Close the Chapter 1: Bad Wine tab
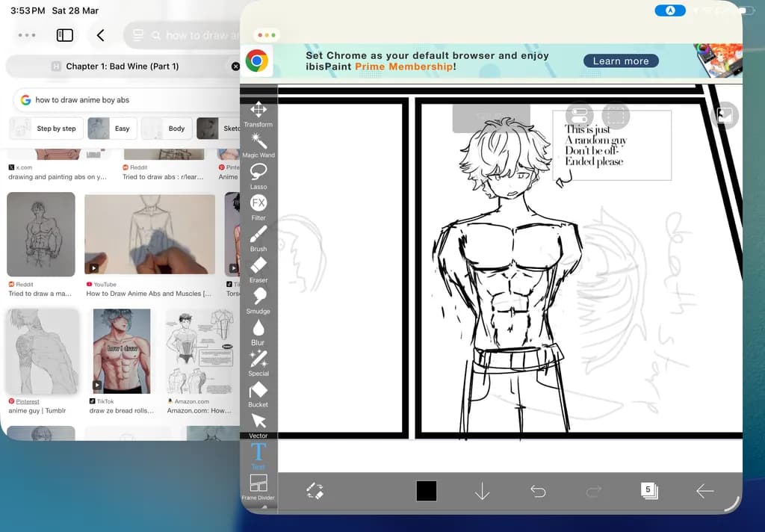The height and width of the screenshot is (532, 765). tap(235, 66)
